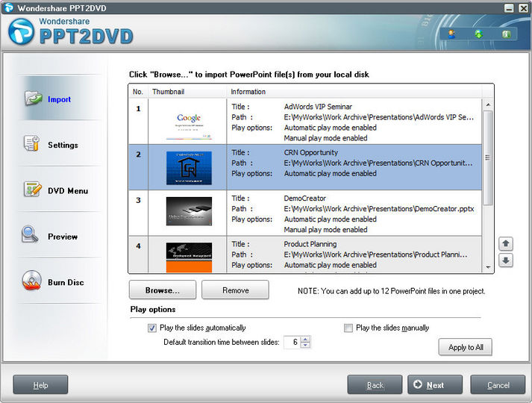Image resolution: width=532 pixels, height=403 pixels.
Task: Click the Browse... button
Action: [x=163, y=290]
